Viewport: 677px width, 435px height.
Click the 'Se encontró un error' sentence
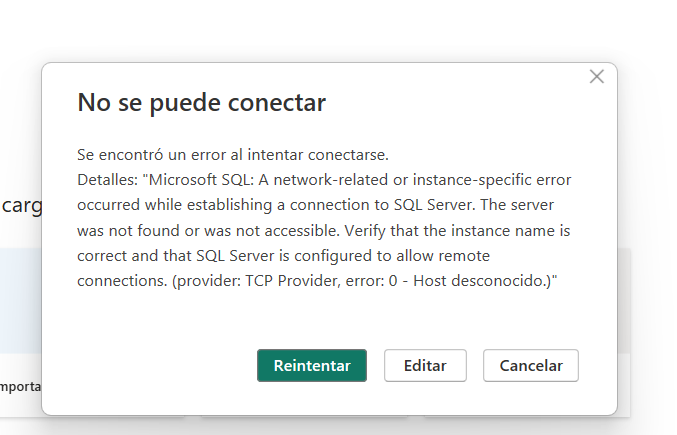232,155
